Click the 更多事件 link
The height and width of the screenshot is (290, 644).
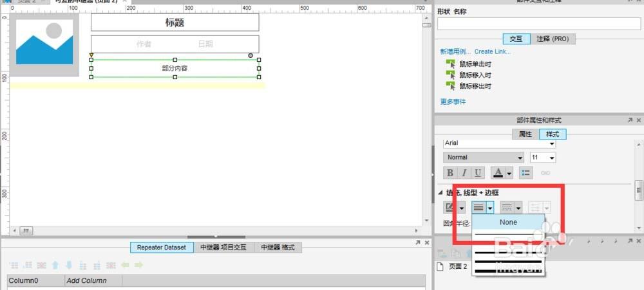tap(453, 102)
